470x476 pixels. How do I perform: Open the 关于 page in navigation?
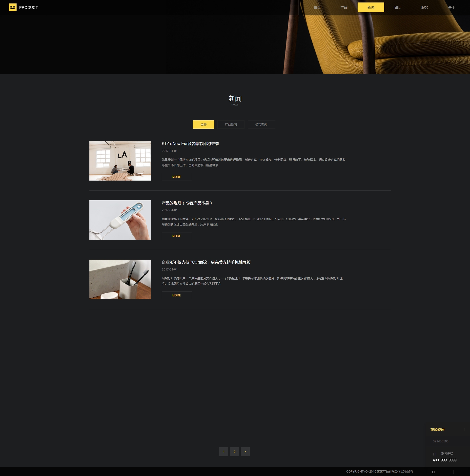[x=451, y=7]
